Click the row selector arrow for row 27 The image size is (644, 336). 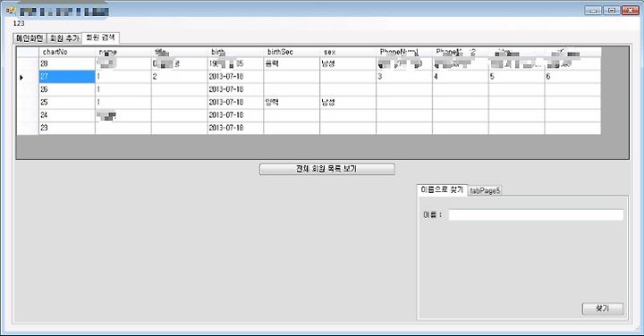[x=28, y=77]
